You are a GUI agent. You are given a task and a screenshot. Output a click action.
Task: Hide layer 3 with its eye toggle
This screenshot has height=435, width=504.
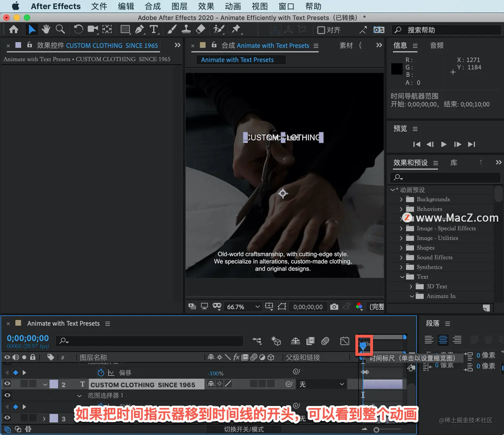point(7,418)
